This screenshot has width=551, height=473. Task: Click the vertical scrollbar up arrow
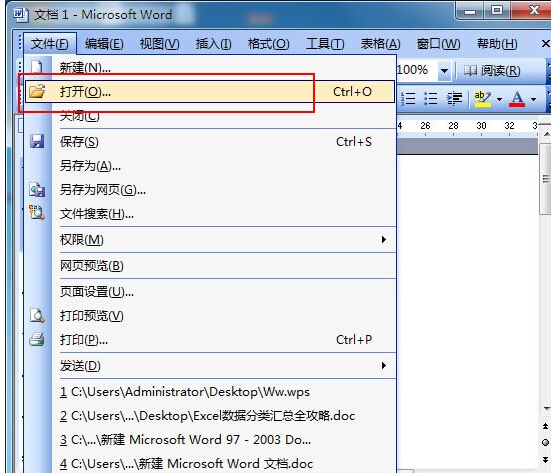tap(546, 134)
